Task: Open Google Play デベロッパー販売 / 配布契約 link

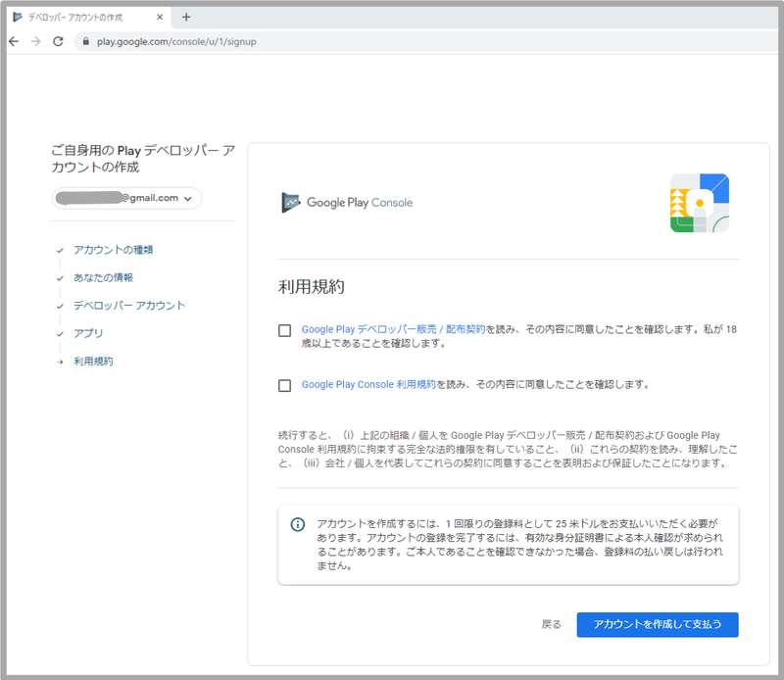Action: coord(394,329)
